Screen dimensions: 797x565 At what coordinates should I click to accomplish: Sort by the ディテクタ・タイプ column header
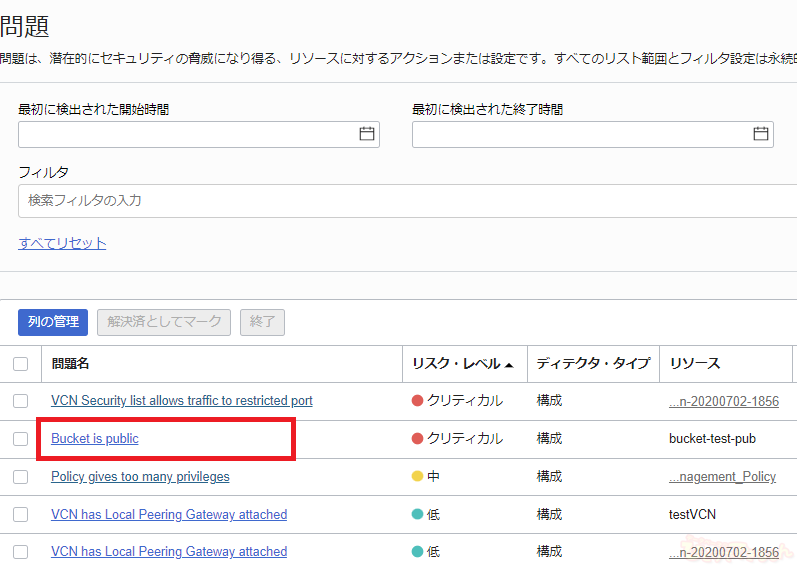click(x=592, y=364)
